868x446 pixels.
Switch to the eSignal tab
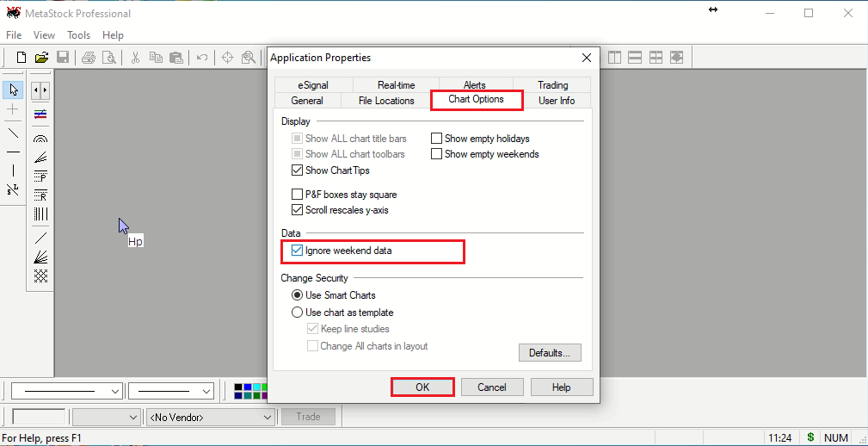[313, 84]
